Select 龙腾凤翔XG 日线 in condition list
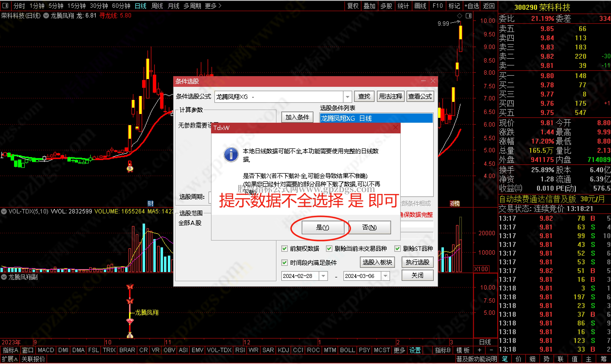Screen dimensions: 611x364 (376, 119)
